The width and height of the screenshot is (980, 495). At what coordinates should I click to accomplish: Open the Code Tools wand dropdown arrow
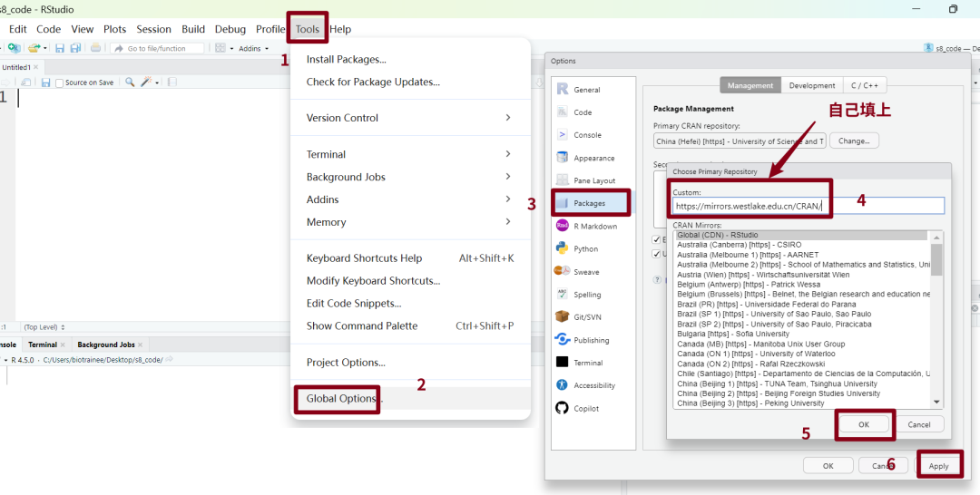(157, 83)
